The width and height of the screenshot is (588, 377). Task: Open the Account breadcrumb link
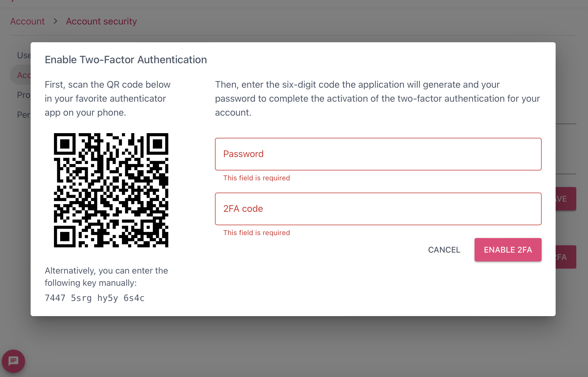[27, 21]
